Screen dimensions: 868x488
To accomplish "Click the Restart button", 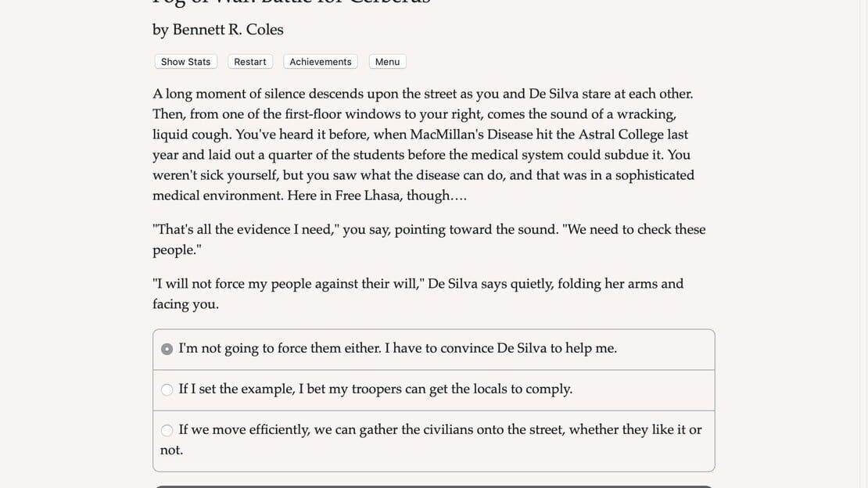I will [x=249, y=62].
